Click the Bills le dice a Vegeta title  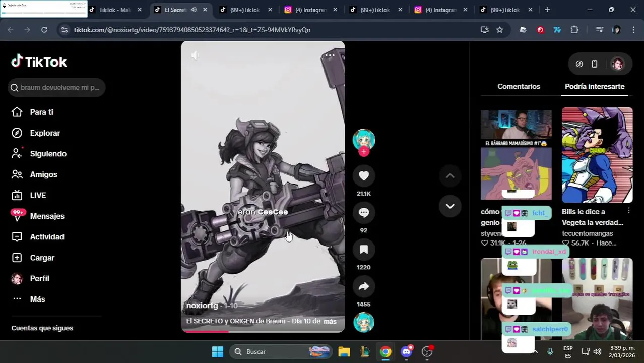tap(593, 217)
